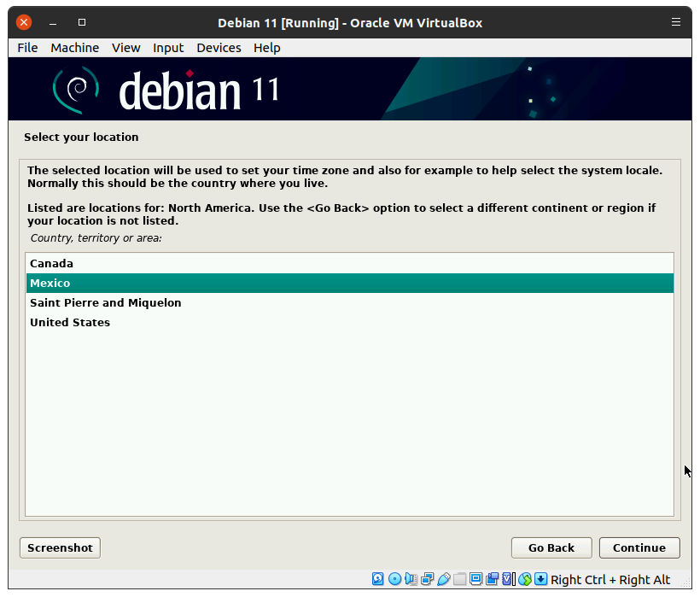700x597 pixels.
Task: Open the USB devices status icon
Action: coord(443,579)
